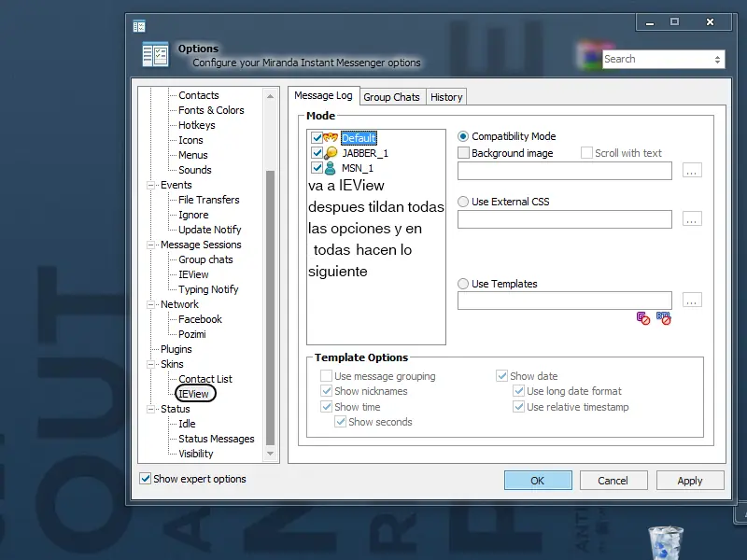The width and height of the screenshot is (747, 560).
Task: Browse for the External CSS file
Action: click(x=692, y=219)
